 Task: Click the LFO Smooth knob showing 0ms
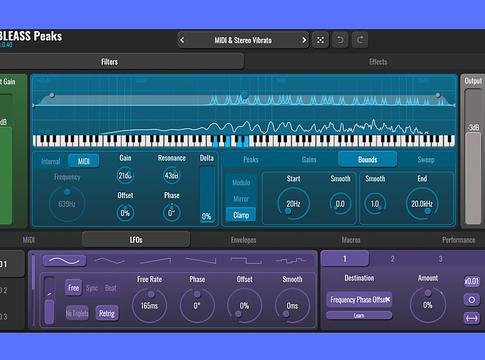point(292,305)
